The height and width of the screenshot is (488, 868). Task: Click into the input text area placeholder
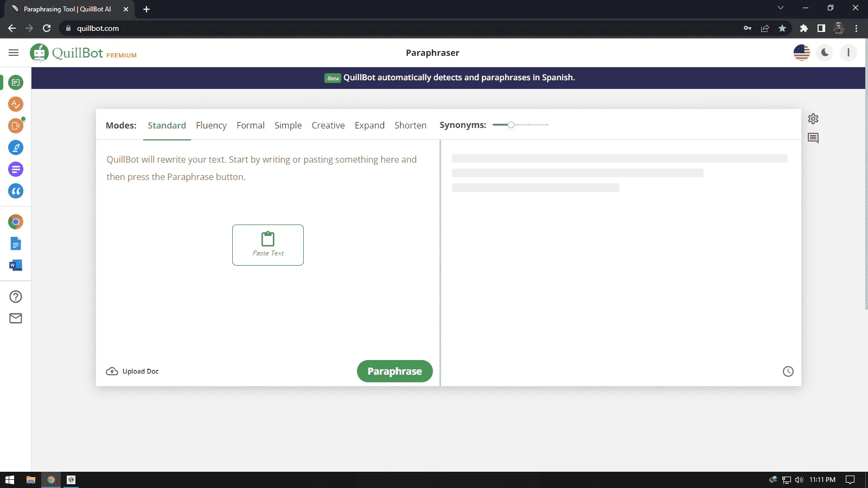261,168
